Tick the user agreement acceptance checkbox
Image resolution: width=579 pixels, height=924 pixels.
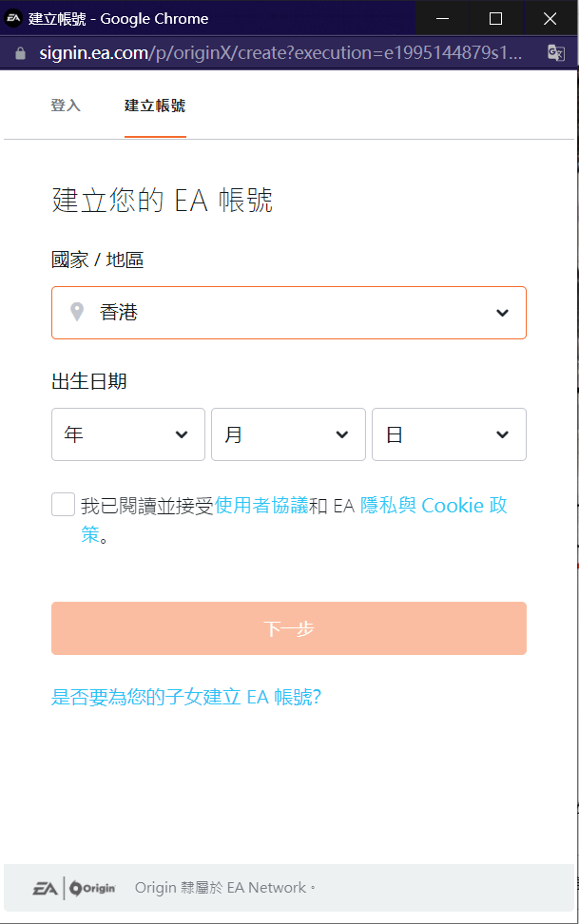pos(64,505)
